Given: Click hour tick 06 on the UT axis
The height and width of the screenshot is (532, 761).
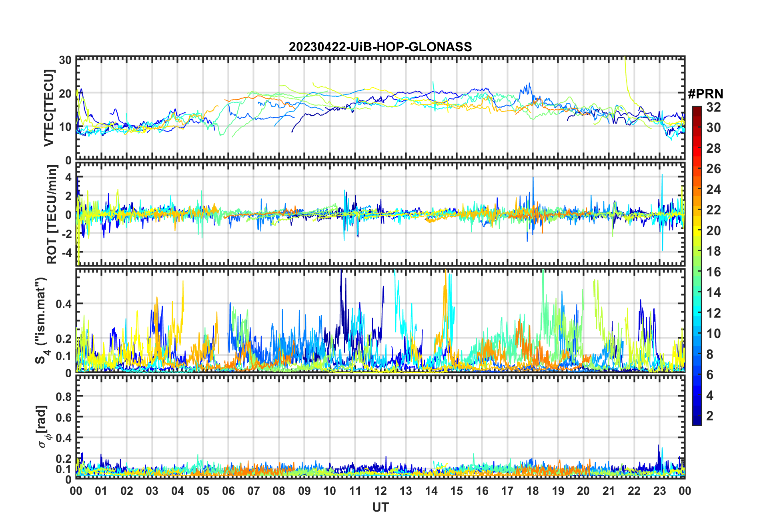Looking at the screenshot, I should click(x=228, y=491).
